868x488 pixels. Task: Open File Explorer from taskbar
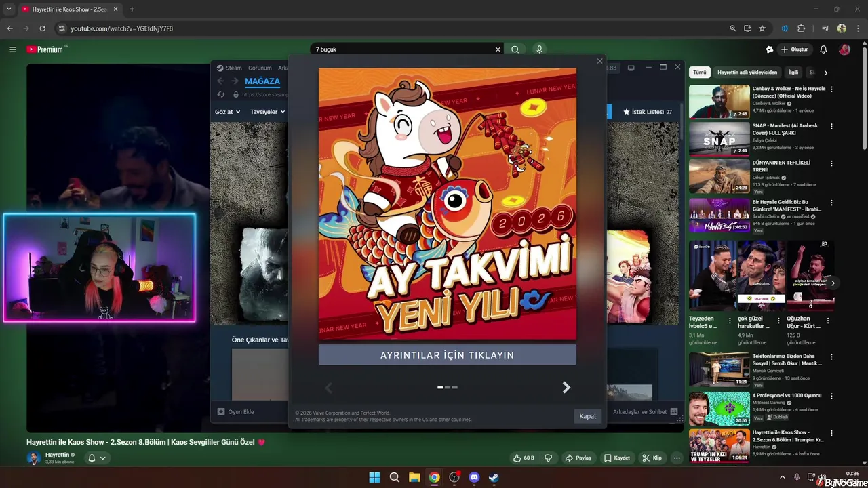pos(414,477)
